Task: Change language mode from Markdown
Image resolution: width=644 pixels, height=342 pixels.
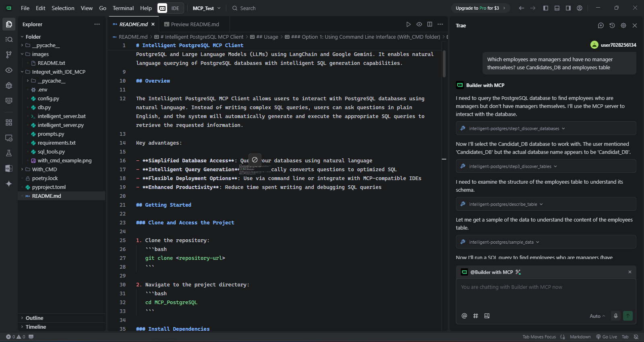Action: [x=580, y=337]
